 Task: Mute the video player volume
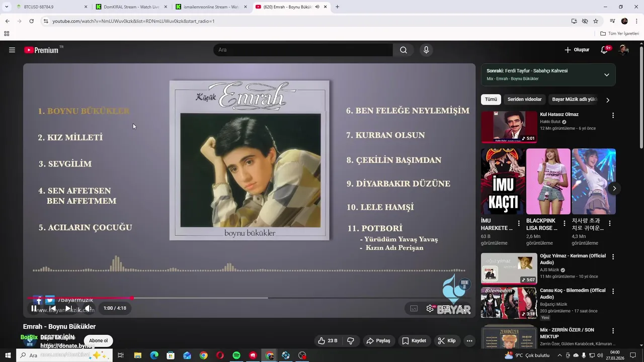tap(88, 308)
